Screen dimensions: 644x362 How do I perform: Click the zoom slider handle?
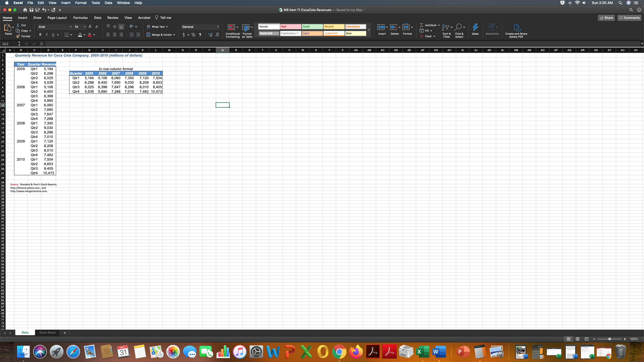610,339
